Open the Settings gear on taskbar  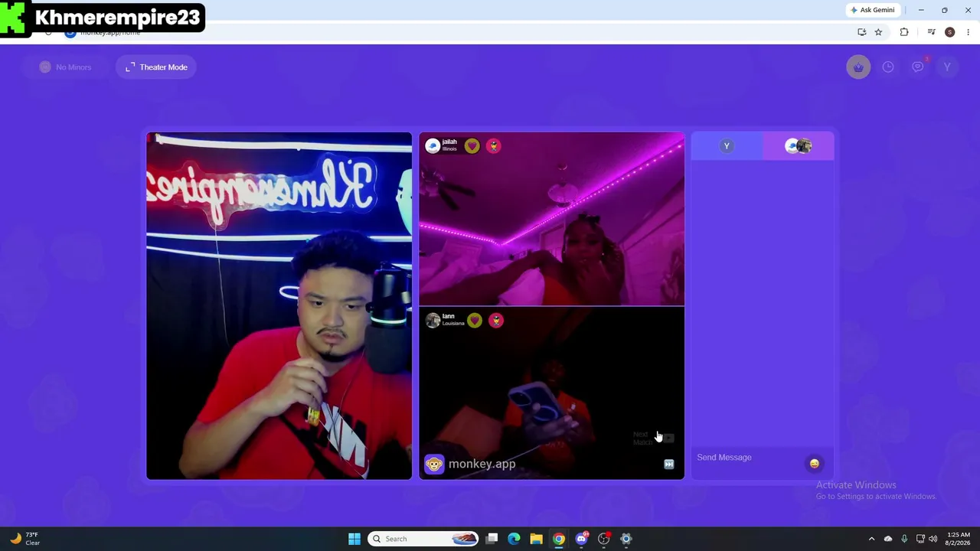[x=626, y=539]
